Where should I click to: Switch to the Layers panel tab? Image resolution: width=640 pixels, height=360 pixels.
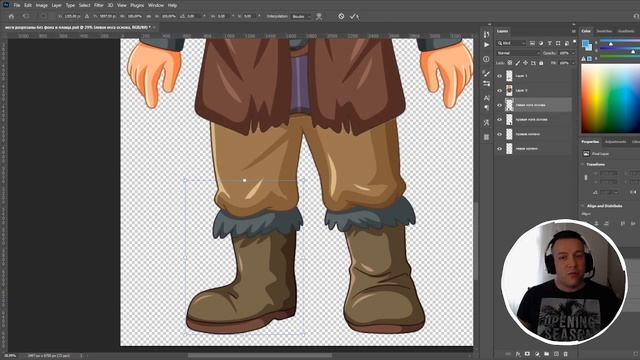click(502, 31)
